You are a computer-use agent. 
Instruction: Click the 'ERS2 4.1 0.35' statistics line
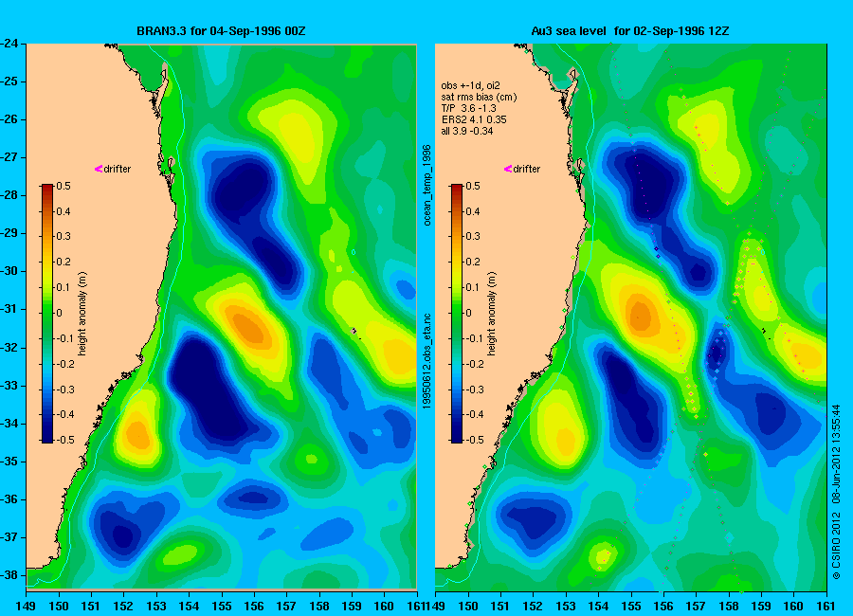[x=474, y=119]
